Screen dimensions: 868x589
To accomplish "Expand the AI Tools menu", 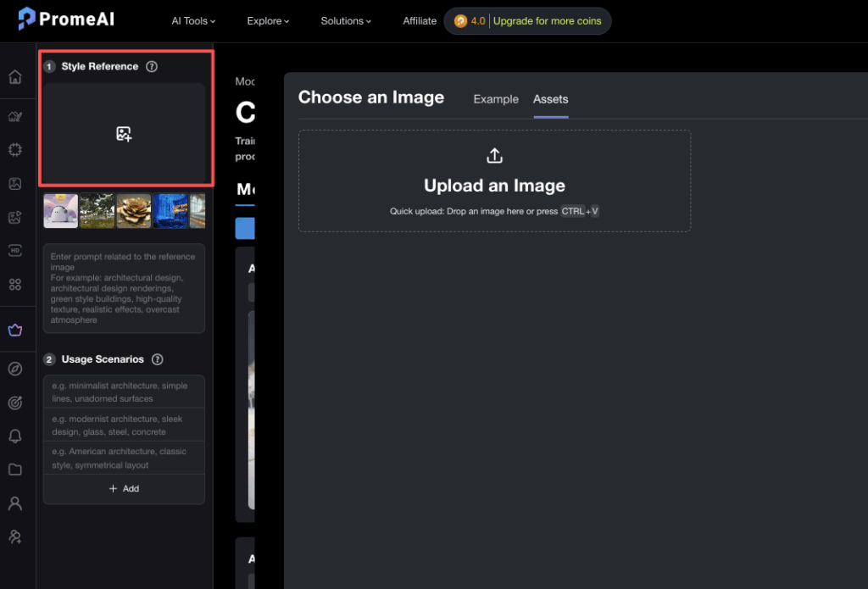I will pos(193,21).
